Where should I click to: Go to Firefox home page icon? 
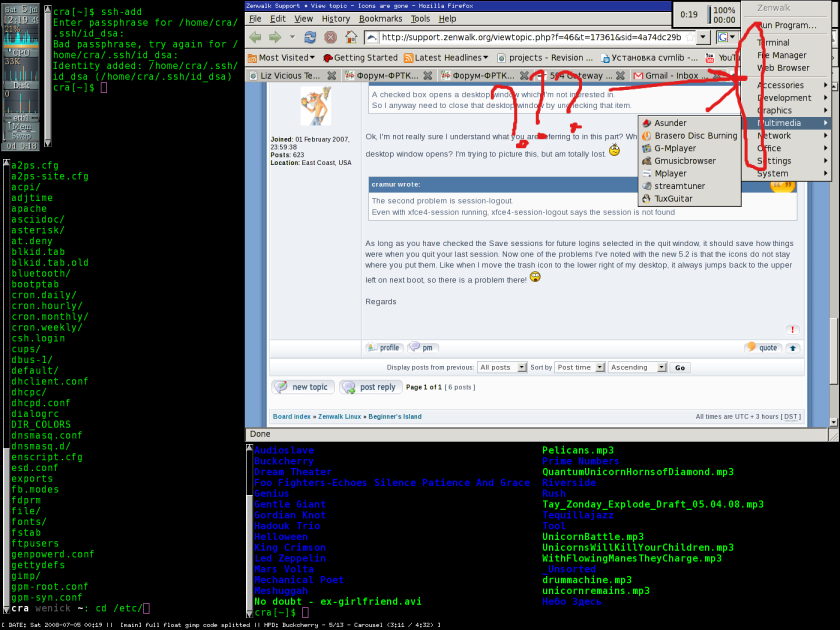pyautogui.click(x=350, y=37)
